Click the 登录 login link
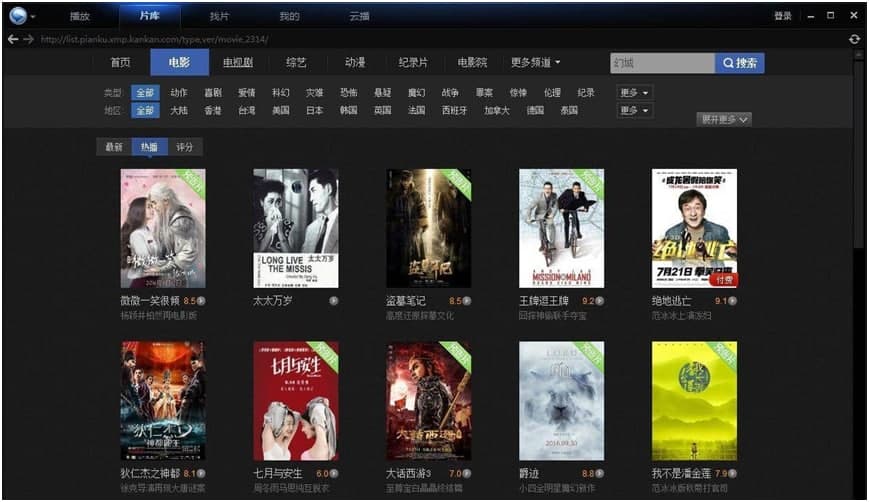 (783, 16)
